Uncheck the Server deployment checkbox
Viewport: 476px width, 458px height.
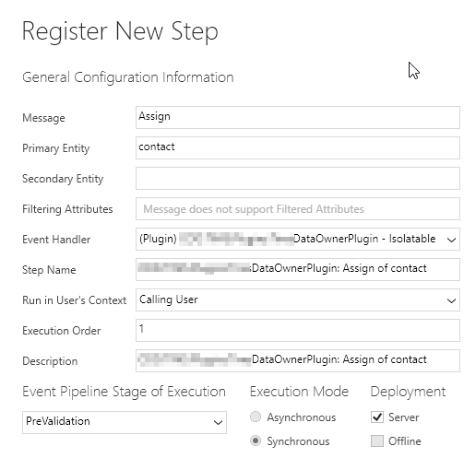(x=377, y=417)
